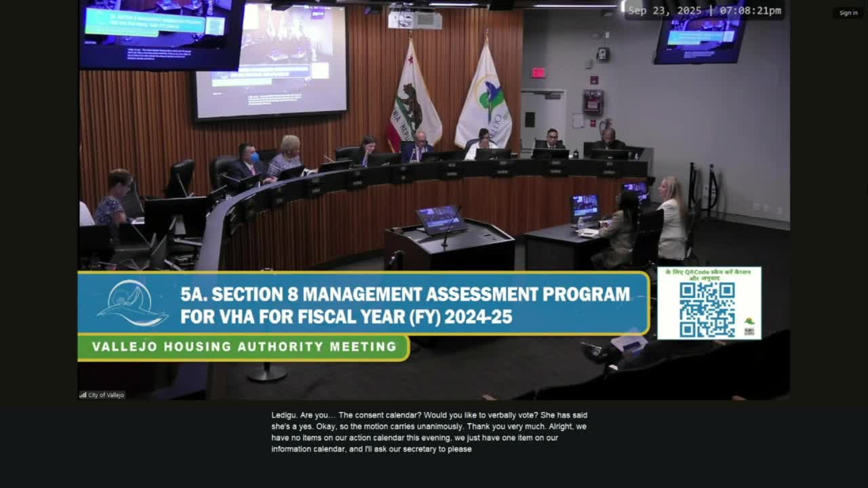Click the City of Vallejo participant name label

click(106, 395)
